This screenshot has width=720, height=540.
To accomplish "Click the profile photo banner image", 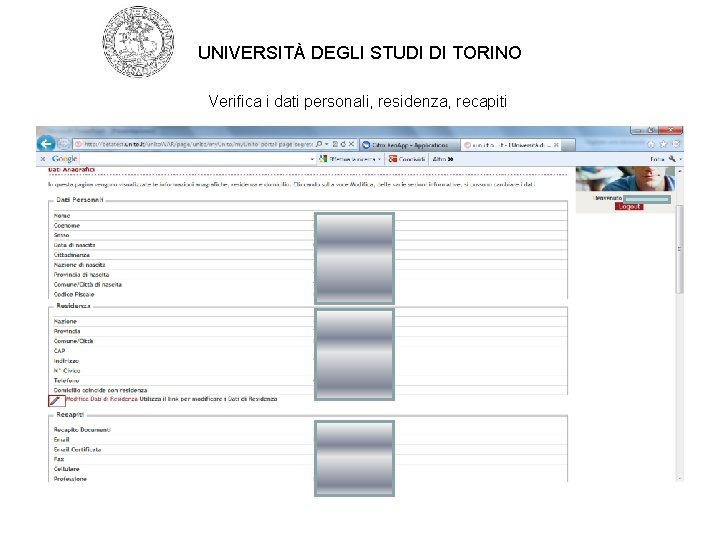I will (625, 179).
